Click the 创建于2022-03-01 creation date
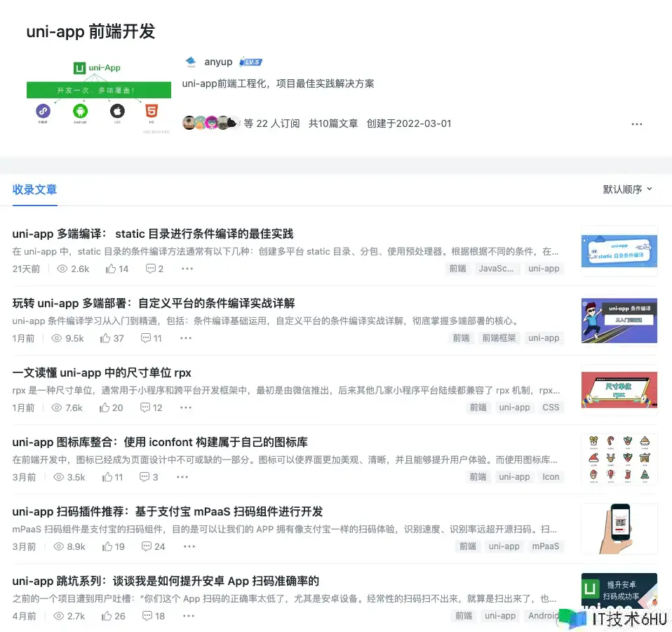This screenshot has height=632, width=672. [x=409, y=123]
